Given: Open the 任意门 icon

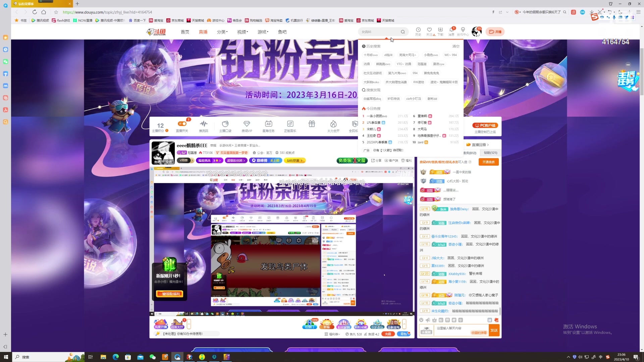Looking at the screenshot, I should point(309,324).
